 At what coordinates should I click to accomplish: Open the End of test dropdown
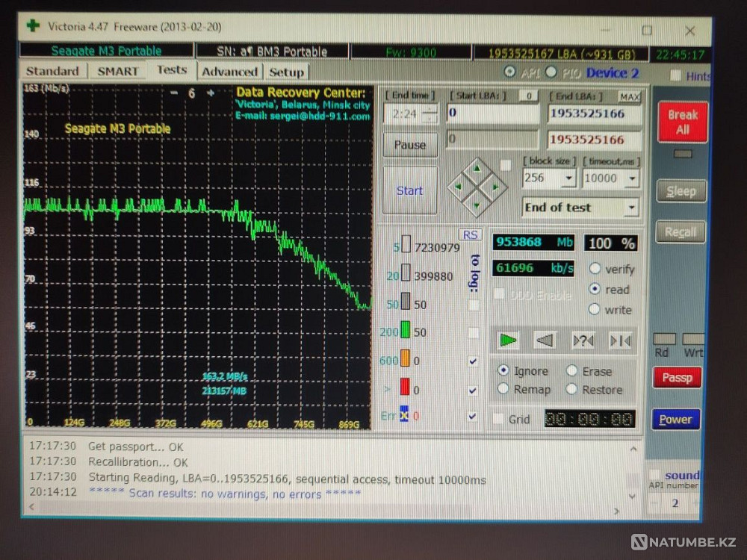(632, 208)
